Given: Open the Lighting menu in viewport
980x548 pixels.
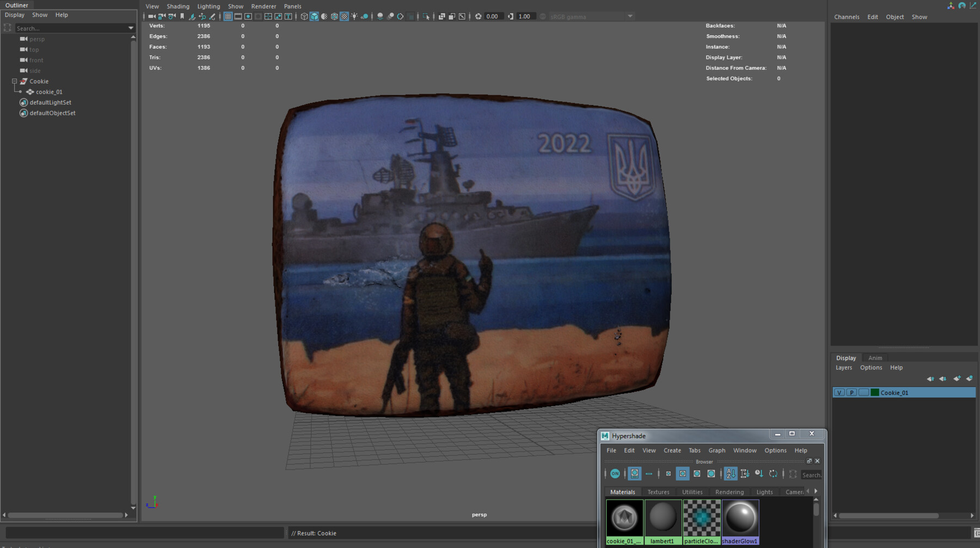Looking at the screenshot, I should (x=209, y=7).
